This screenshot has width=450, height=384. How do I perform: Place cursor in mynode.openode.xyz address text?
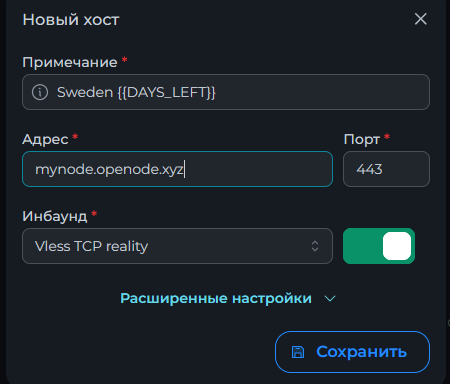tap(109, 170)
